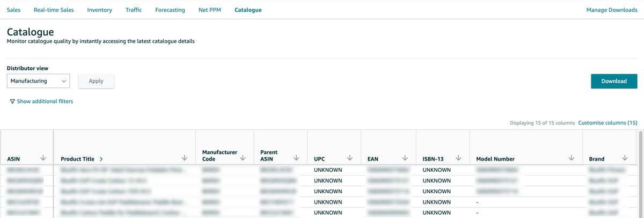Viewport: 644px width, 218px height.
Task: Open the Sales tab
Action: tap(13, 10)
